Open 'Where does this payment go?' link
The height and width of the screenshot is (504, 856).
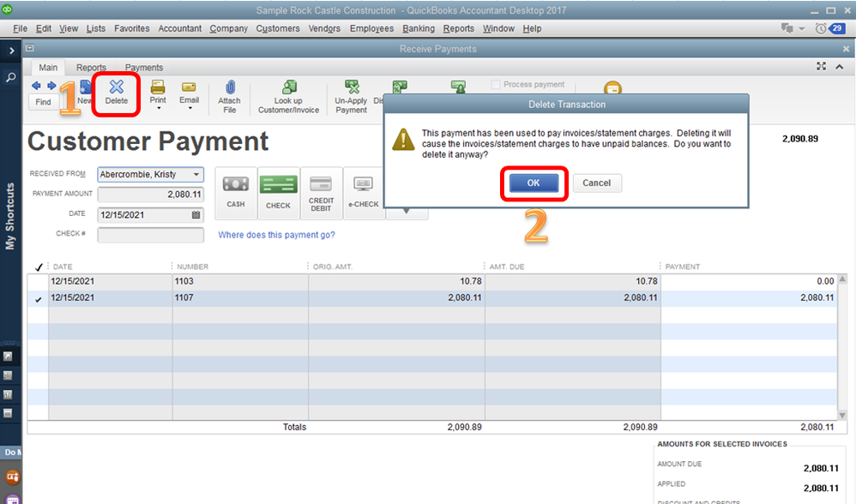coord(277,235)
